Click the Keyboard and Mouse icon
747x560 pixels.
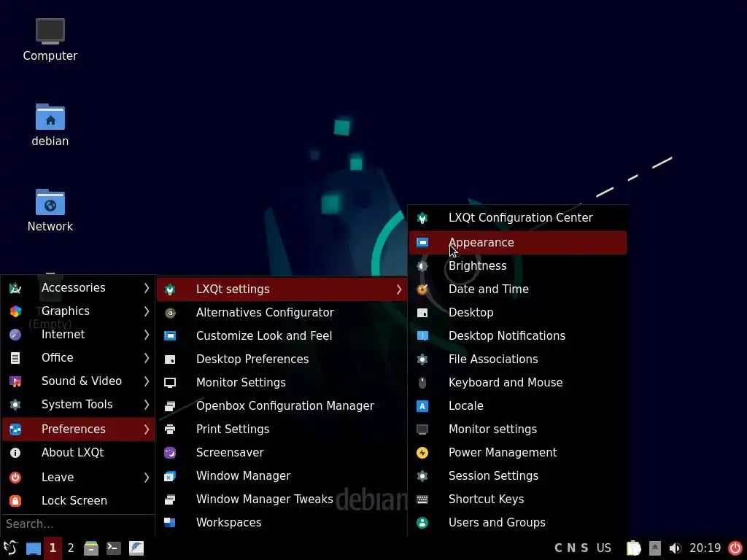click(422, 383)
